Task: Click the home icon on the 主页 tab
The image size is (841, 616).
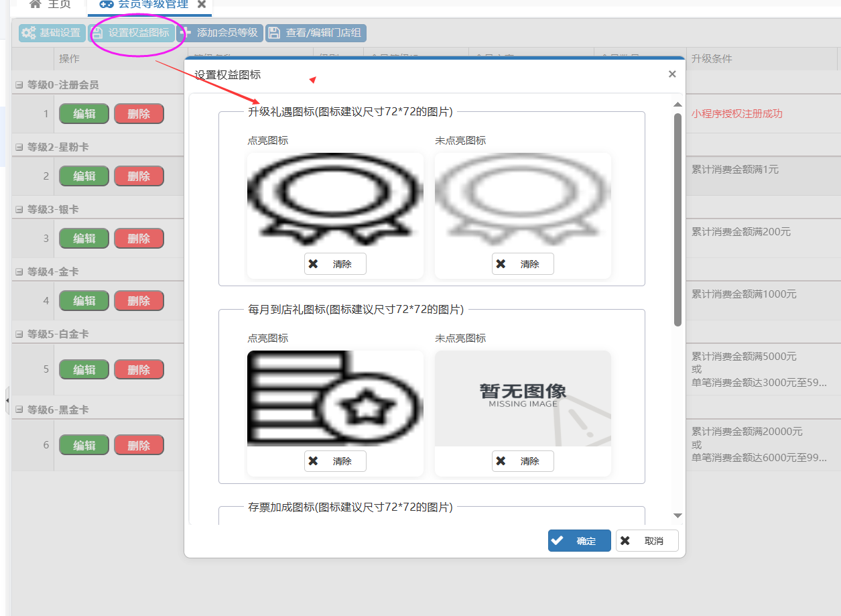Action: click(x=36, y=4)
